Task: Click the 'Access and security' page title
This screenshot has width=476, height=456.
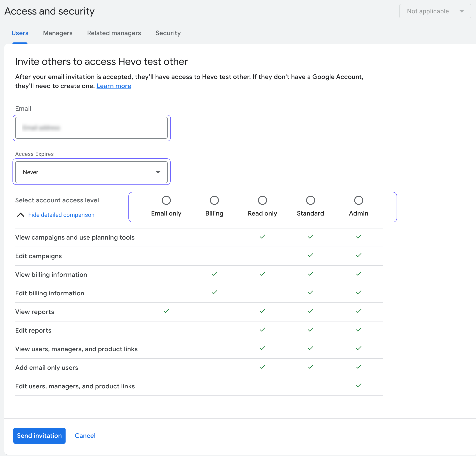Action: click(x=49, y=11)
